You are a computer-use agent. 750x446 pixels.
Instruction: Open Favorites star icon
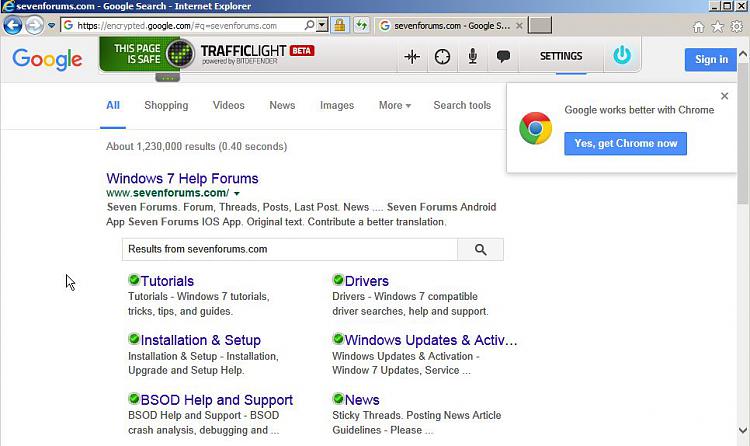coord(717,27)
